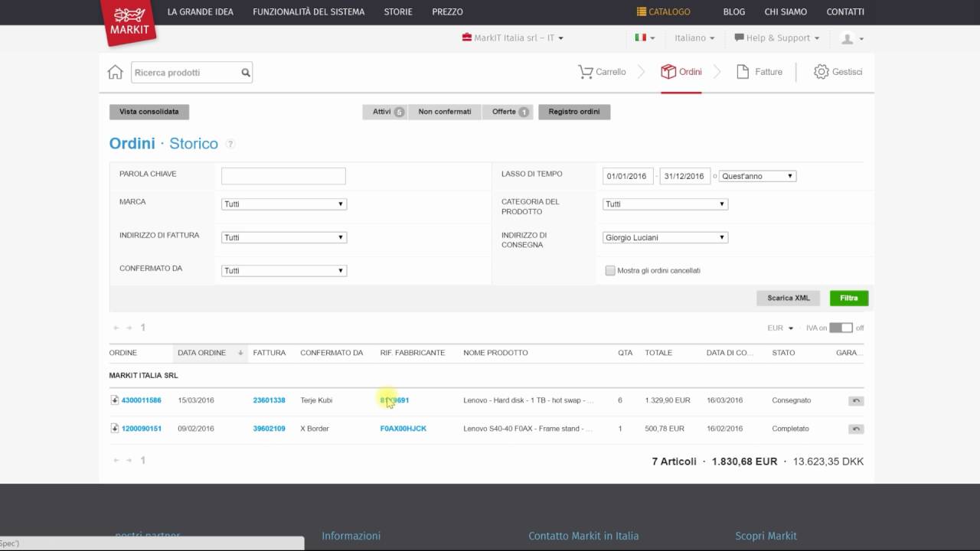Open the Chi Siamo menu item

(786, 11)
